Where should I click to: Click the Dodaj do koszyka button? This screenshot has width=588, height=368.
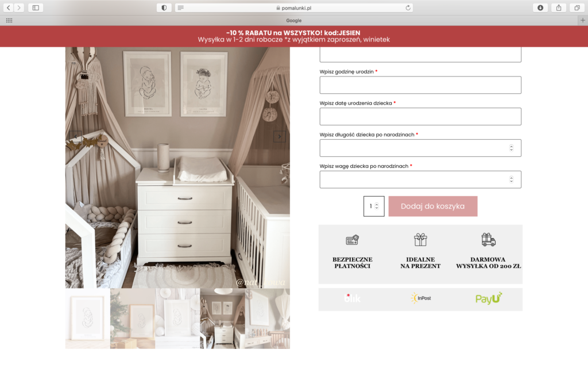433,206
